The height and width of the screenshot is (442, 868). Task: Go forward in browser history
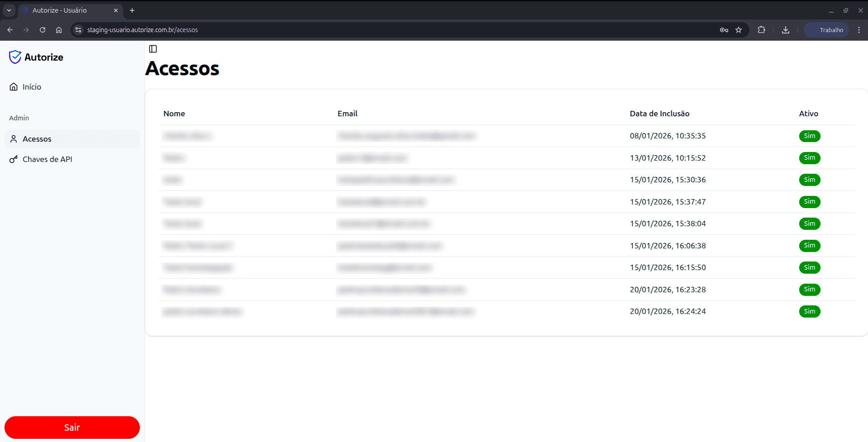click(26, 30)
